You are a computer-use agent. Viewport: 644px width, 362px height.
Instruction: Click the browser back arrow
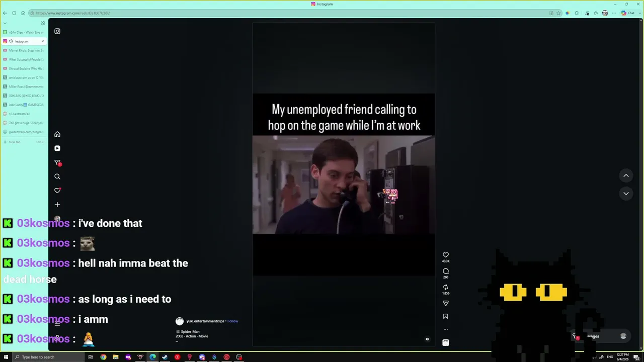coord(5,13)
